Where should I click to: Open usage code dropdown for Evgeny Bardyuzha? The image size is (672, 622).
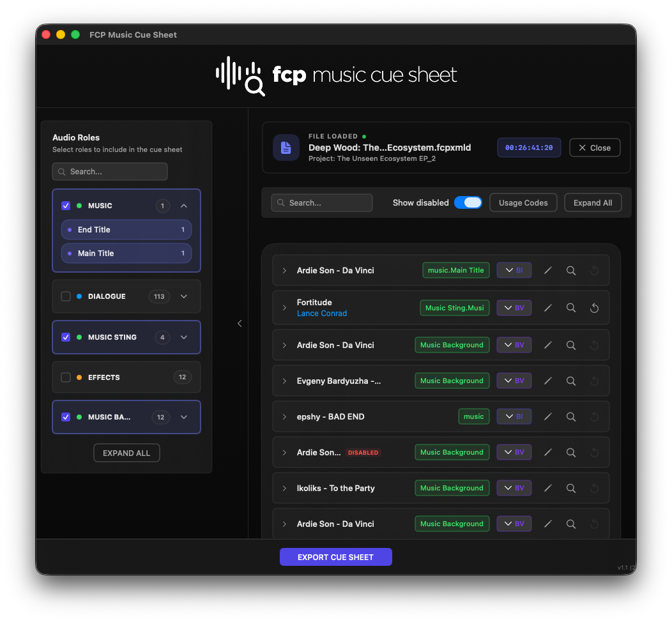[x=514, y=381]
